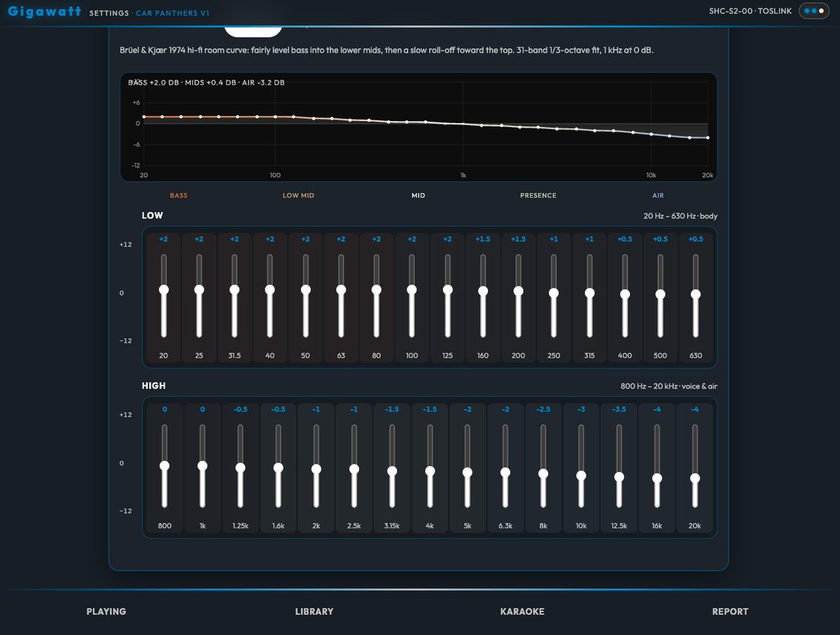Click the 1k slider handle
This screenshot has width=840, height=635.
(x=202, y=465)
